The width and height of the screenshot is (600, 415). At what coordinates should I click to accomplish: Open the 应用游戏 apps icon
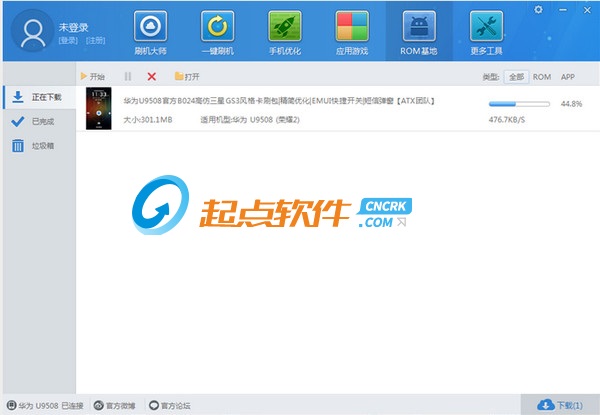(x=352, y=26)
